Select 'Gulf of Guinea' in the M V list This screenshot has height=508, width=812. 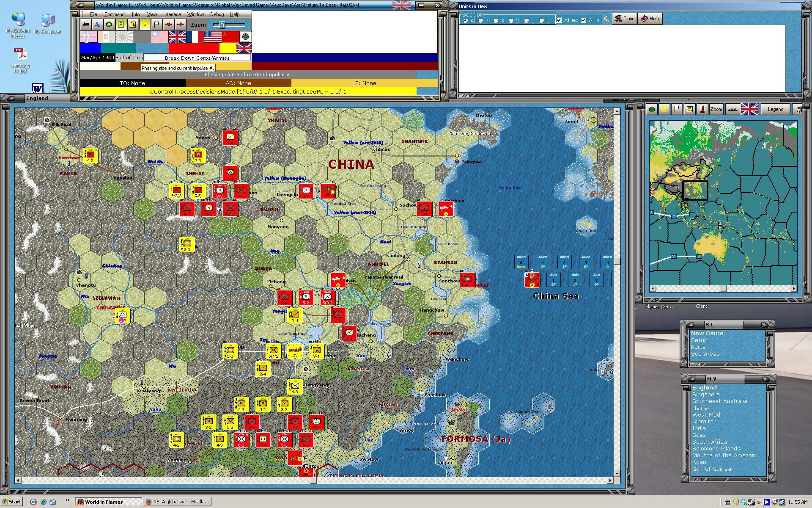point(711,469)
